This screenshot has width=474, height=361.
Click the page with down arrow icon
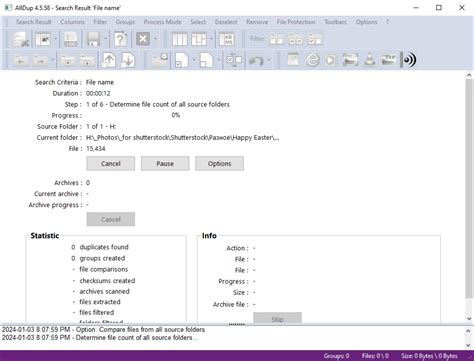coord(128,60)
